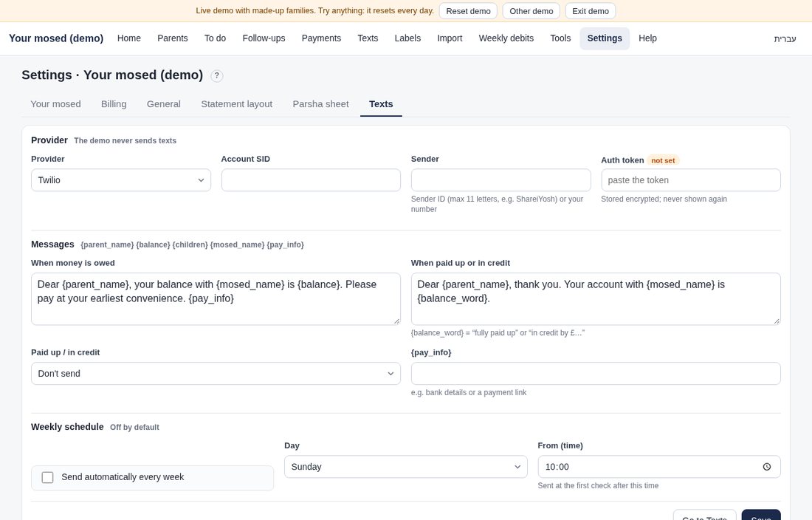
Task: Open the Billing settings tab
Action: pos(114,104)
